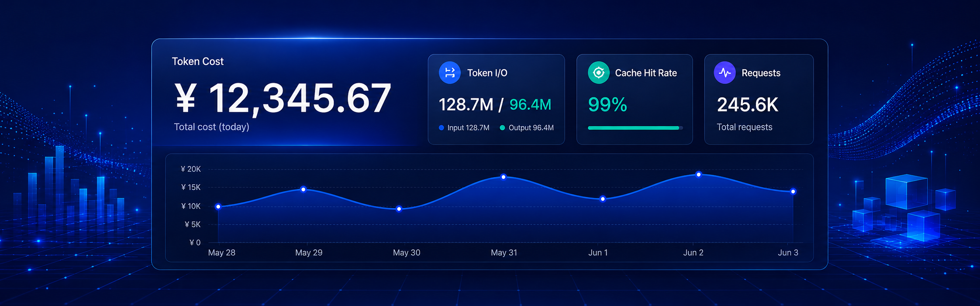Click the ¥ 5K axis label
The height and width of the screenshot is (306, 980).
[x=193, y=224]
